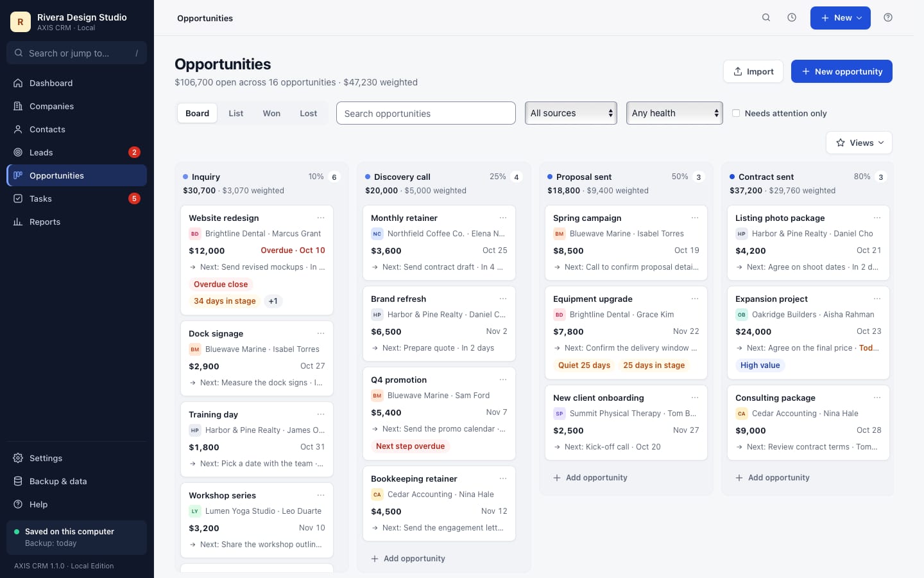Image resolution: width=924 pixels, height=578 pixels.
Task: Open the Dashboard home icon in sidebar
Action: pyautogui.click(x=18, y=83)
